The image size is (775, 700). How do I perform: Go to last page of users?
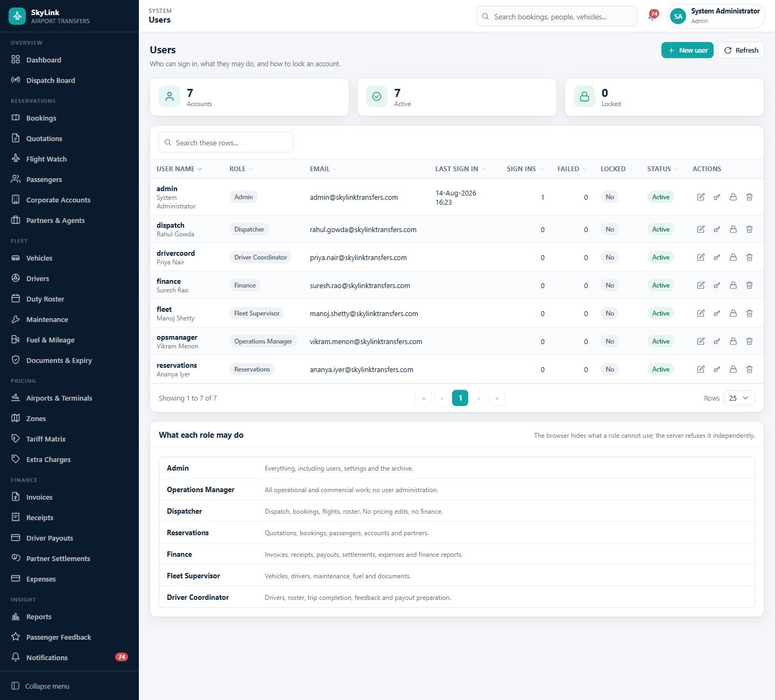497,398
